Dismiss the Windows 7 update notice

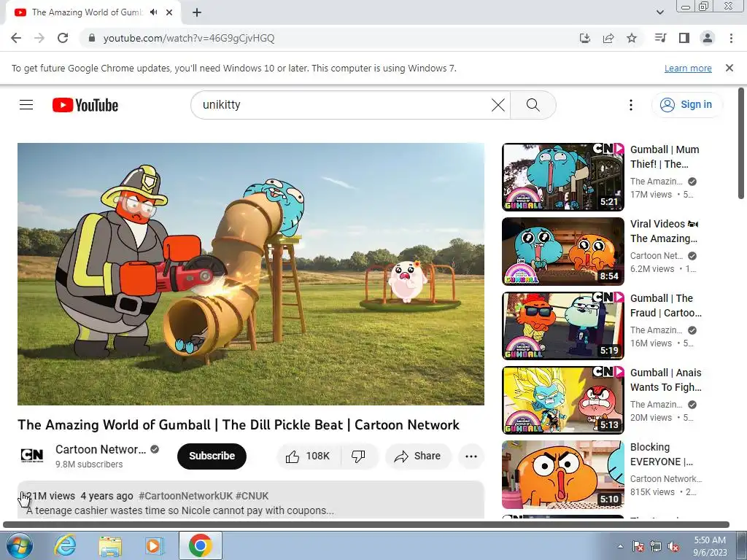[x=729, y=68]
